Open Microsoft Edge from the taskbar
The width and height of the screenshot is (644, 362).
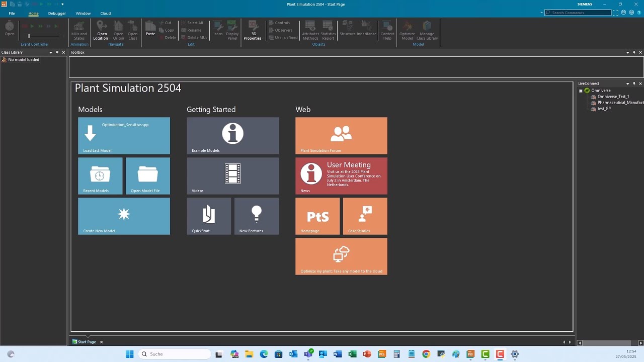pyautogui.click(x=264, y=354)
